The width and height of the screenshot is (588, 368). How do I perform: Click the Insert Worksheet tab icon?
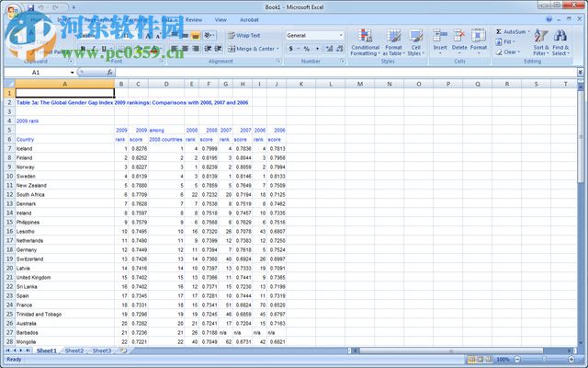pyautogui.click(x=123, y=351)
